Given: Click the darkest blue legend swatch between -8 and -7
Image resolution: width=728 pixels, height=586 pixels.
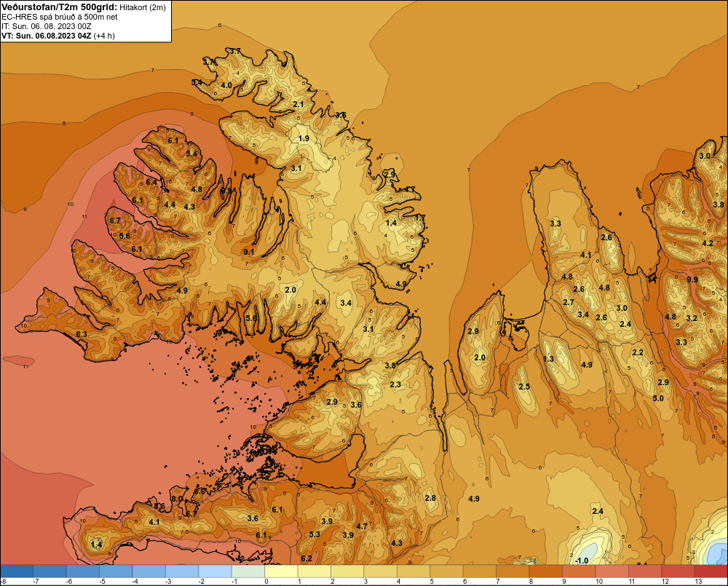Looking at the screenshot, I should point(17,571).
